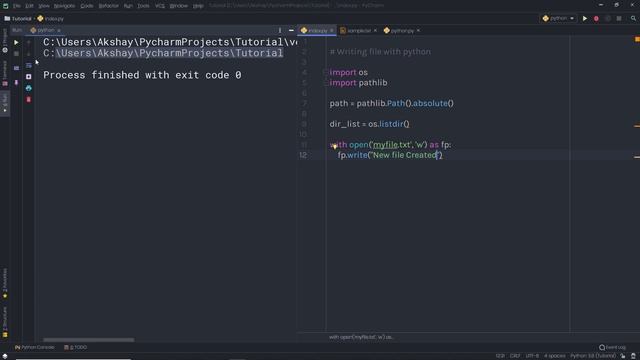
Task: Toggle the read-only lock icon in the status bar
Action: click(623, 356)
